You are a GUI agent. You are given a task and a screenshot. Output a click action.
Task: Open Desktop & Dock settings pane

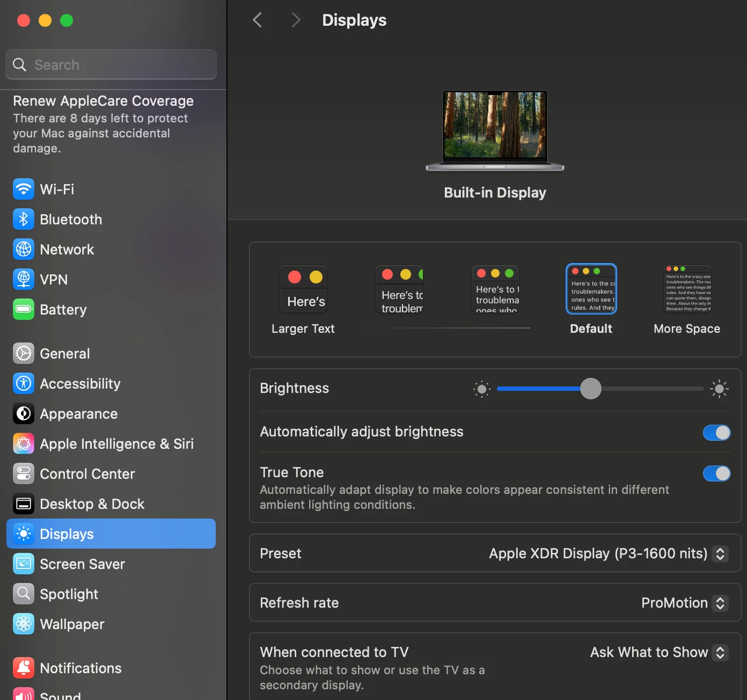tap(111, 504)
